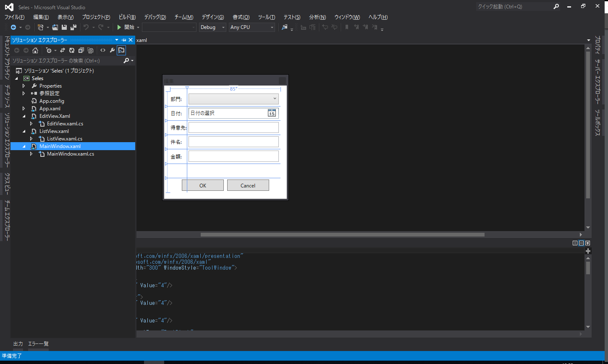Open the ツールボックス side tab
Viewport: 608px width, 364px height.
pos(597,123)
